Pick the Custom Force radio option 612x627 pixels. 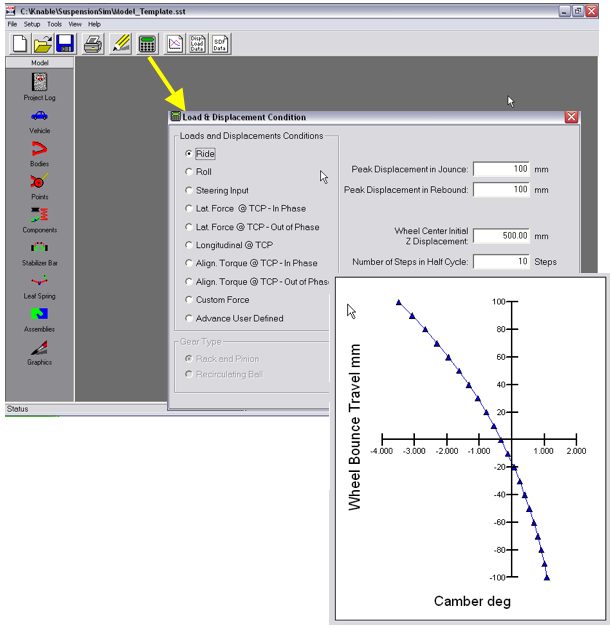click(190, 300)
